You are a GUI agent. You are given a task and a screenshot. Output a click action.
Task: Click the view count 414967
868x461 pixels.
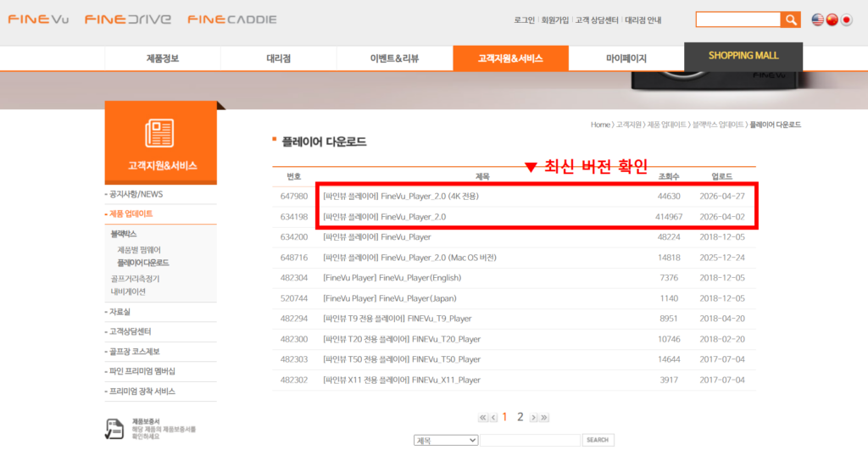[669, 217]
